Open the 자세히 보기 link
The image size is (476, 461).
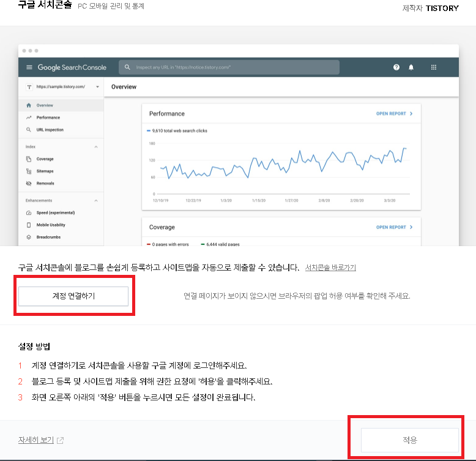(x=36, y=440)
